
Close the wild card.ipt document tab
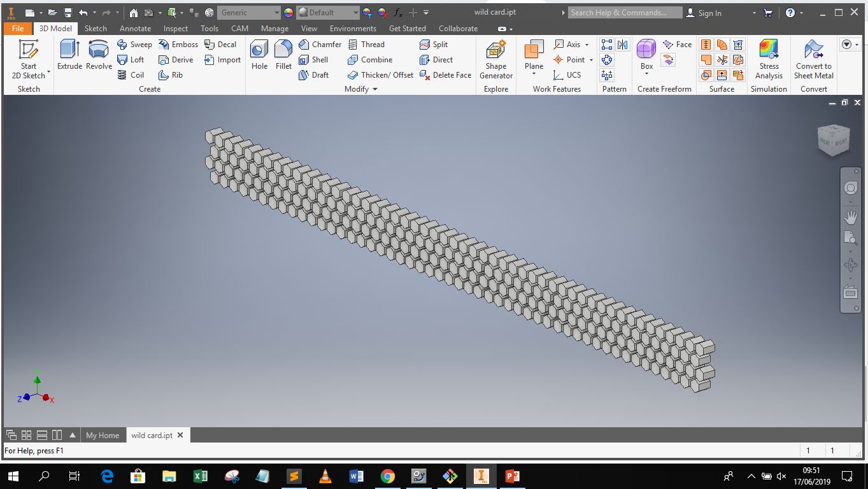pos(180,435)
